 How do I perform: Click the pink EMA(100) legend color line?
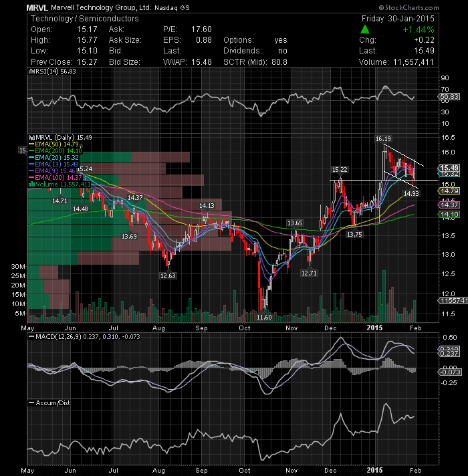pos(31,178)
